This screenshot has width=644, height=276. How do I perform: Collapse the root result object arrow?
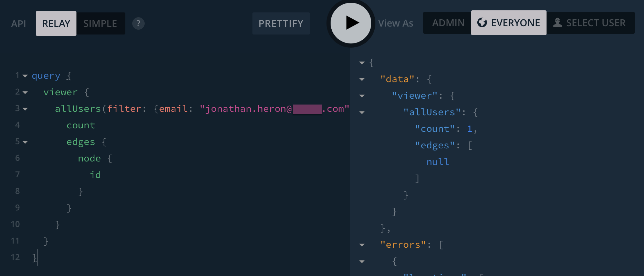362,63
